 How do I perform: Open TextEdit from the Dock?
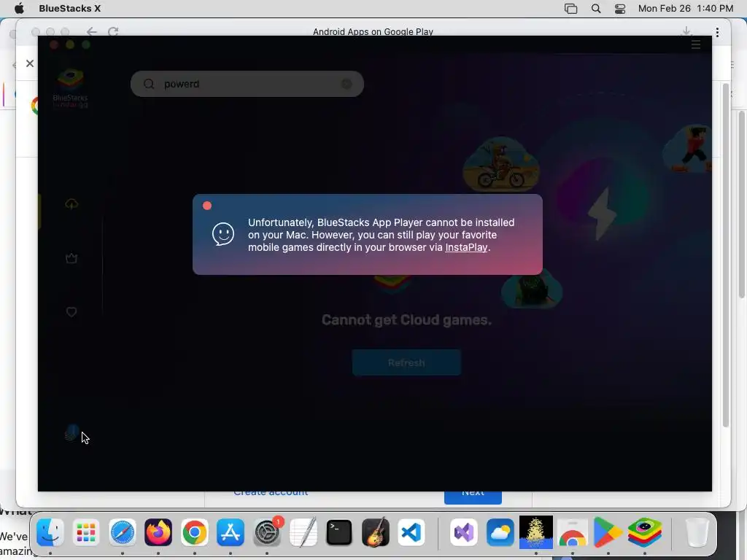(x=303, y=532)
